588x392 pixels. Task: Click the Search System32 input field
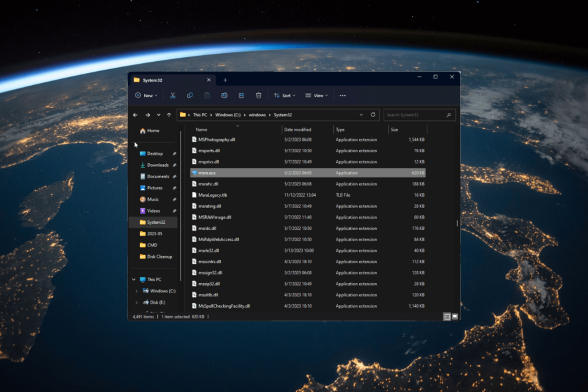coord(415,115)
